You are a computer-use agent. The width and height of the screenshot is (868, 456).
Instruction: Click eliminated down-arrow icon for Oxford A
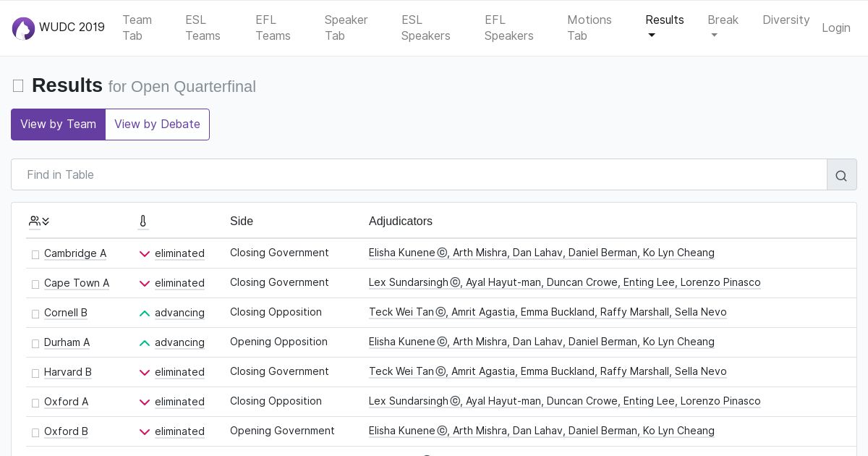145,402
